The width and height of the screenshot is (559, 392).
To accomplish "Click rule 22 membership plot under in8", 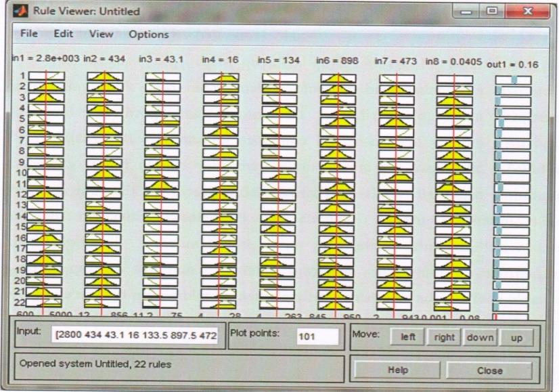I will coord(451,306).
